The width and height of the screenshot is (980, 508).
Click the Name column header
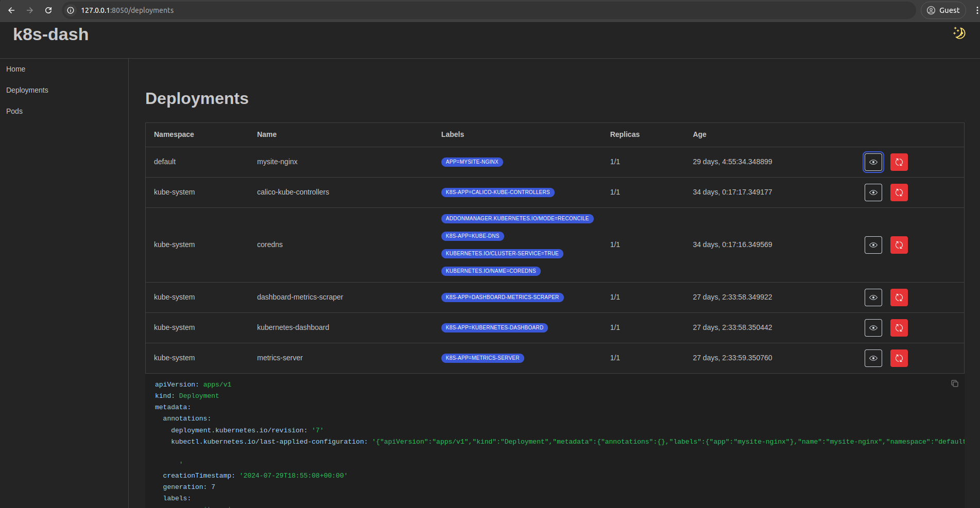267,134
